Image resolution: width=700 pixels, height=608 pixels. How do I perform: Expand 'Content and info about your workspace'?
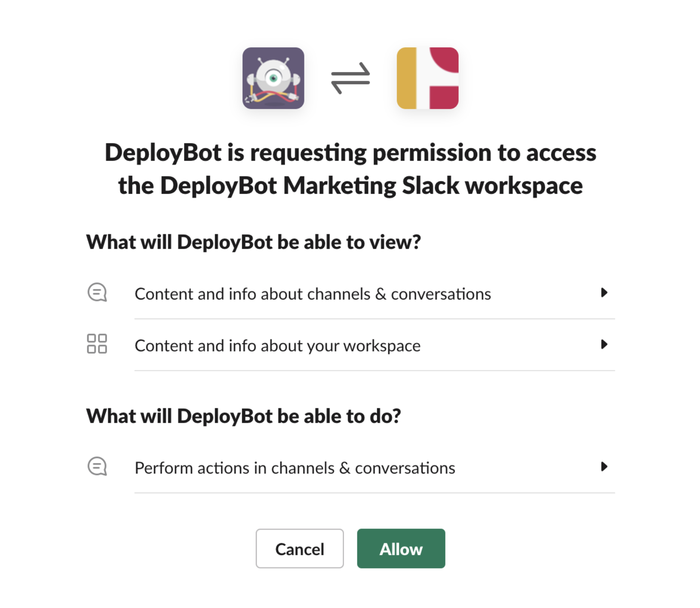278,345
